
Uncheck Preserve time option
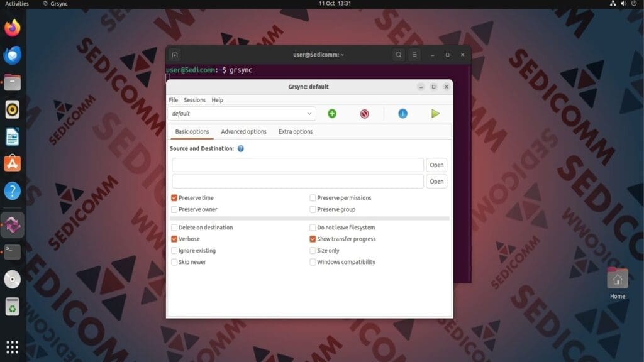coord(174,198)
